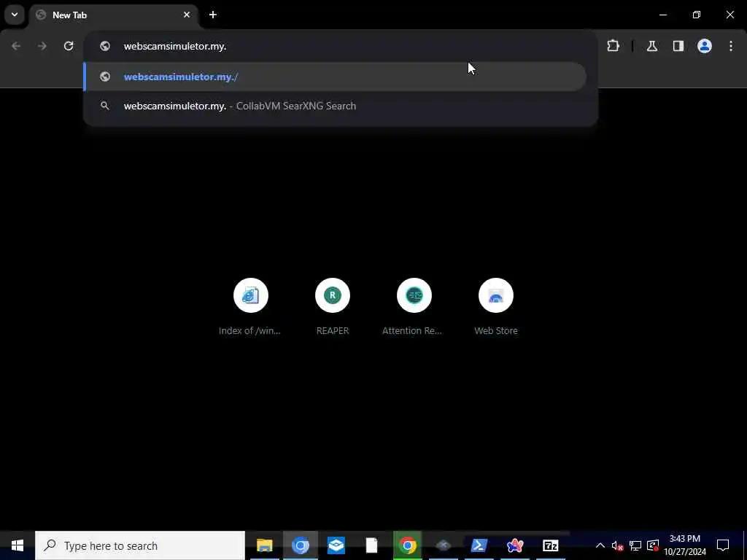This screenshot has width=747, height=560.
Task: Open 7-Zip from taskbar
Action: pos(551,545)
